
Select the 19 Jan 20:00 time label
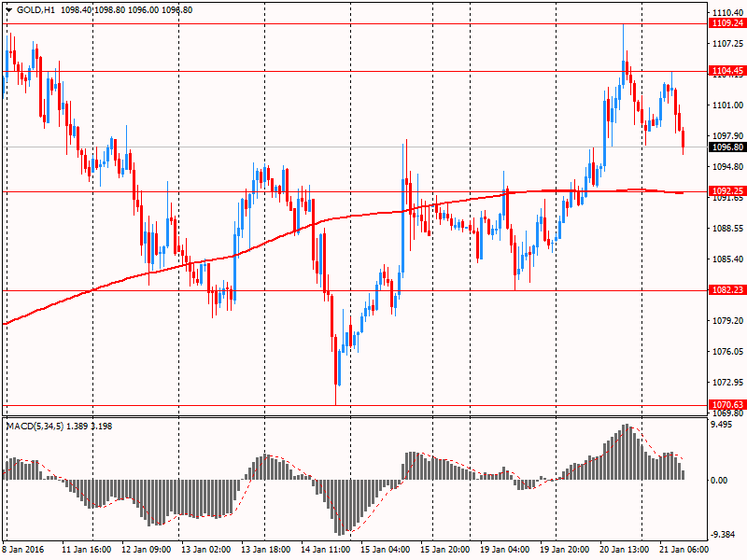(x=564, y=549)
